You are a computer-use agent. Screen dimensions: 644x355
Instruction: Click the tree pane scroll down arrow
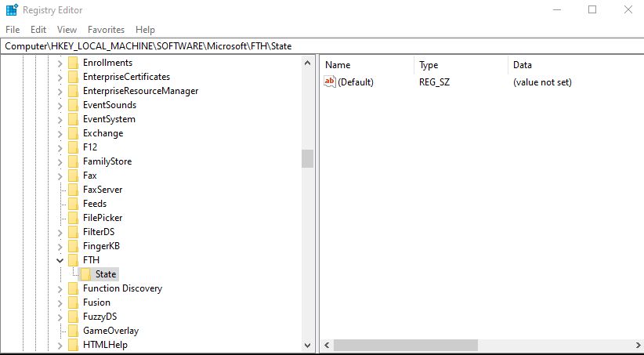pos(307,345)
